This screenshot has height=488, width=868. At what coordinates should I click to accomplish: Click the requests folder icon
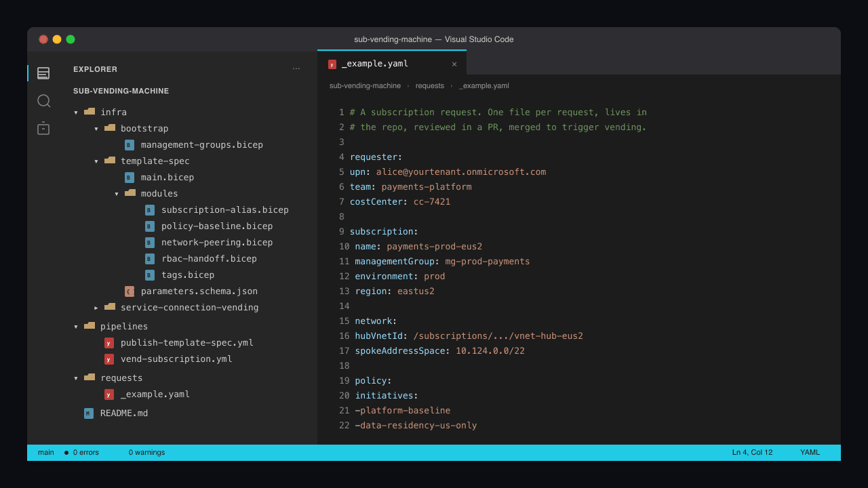pos(90,378)
